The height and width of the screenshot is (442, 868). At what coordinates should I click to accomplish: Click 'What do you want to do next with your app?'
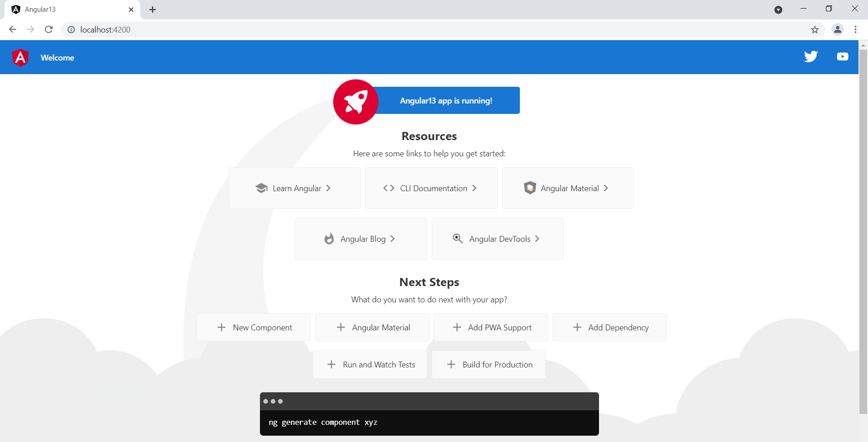pyautogui.click(x=429, y=300)
